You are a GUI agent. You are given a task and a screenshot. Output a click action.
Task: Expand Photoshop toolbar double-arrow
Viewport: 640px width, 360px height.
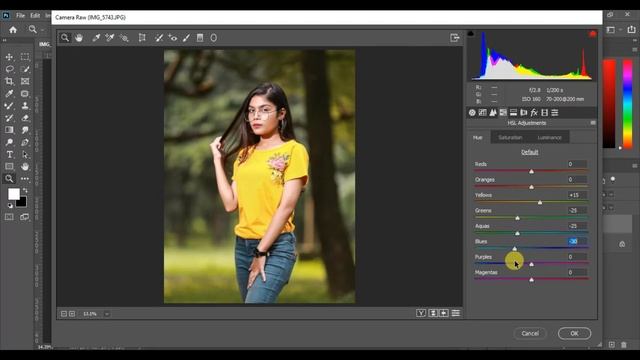pyautogui.click(x=4, y=40)
